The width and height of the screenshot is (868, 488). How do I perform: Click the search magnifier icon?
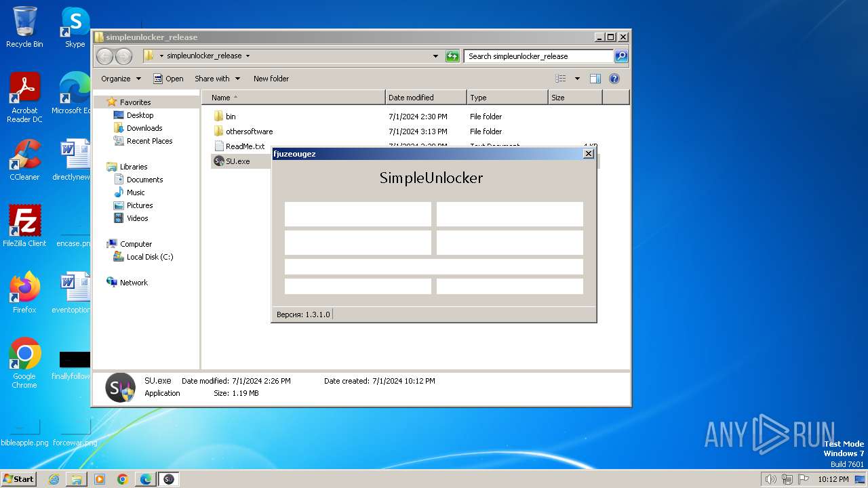(621, 56)
